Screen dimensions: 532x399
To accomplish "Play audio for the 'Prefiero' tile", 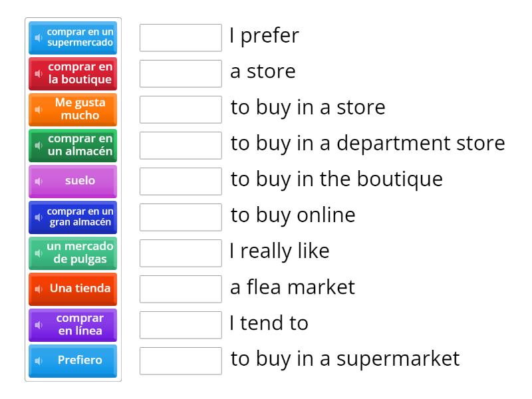I will coord(38,360).
